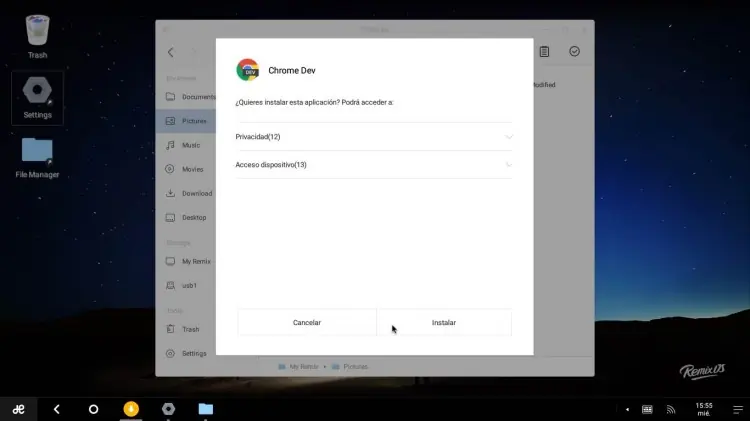Screen dimensions: 750x421
Task: Select Download in File Manager sidebar
Action: [186, 193]
